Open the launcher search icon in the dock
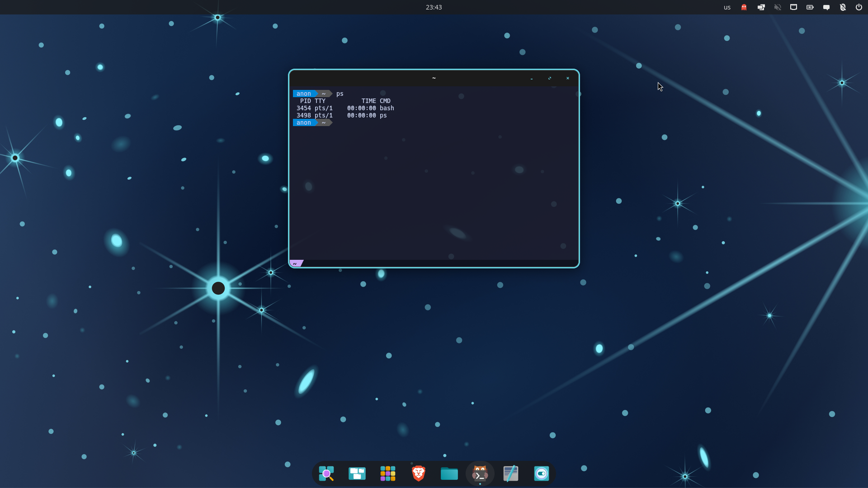Image resolution: width=868 pixels, height=488 pixels. (326, 473)
